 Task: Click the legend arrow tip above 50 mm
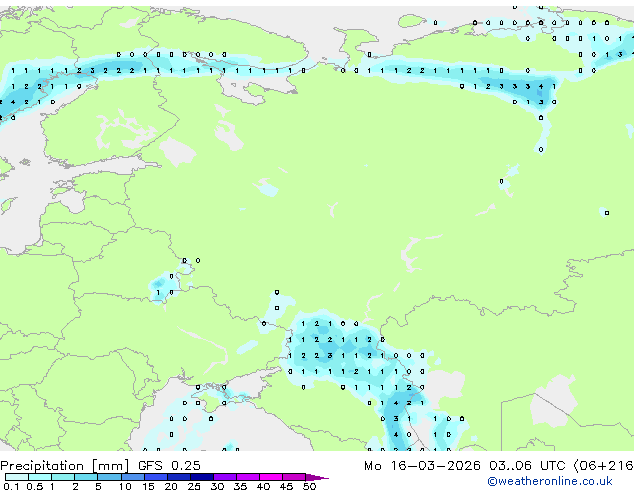(x=317, y=477)
